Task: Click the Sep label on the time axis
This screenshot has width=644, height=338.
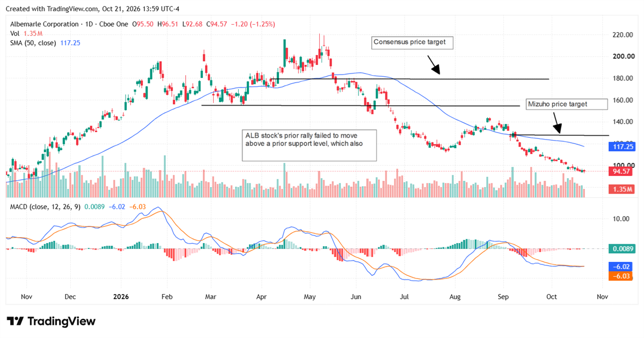Action: tap(503, 296)
